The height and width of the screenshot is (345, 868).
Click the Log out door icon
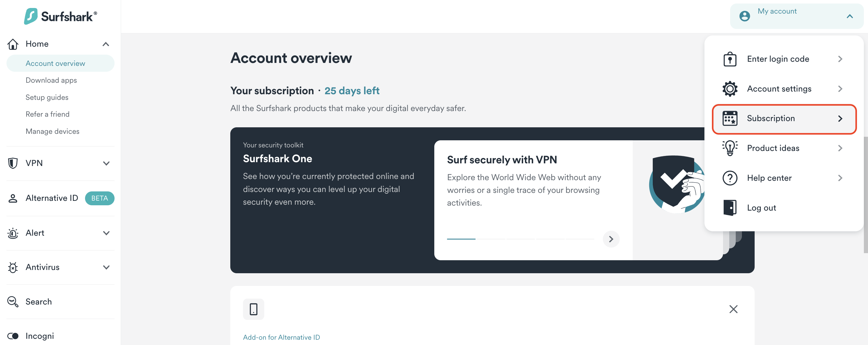point(730,207)
